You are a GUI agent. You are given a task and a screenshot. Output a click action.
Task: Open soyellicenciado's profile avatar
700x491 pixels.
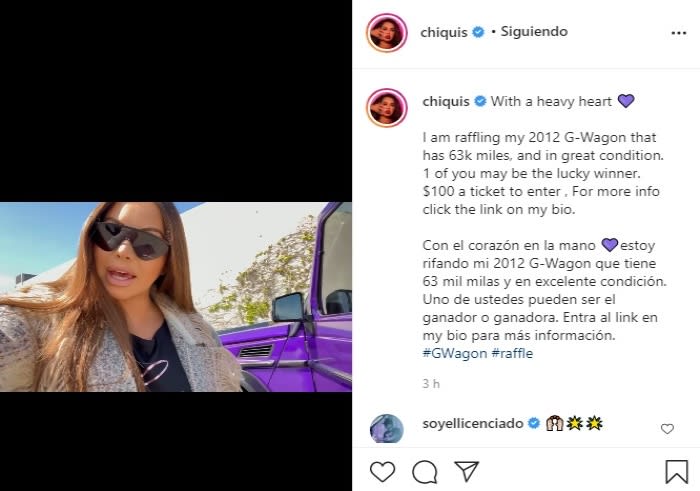click(387, 429)
